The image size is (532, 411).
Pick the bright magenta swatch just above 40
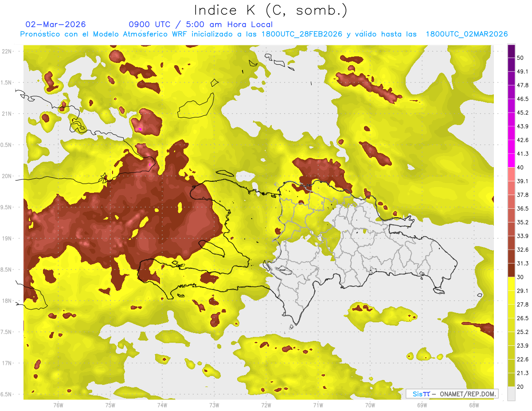pyautogui.click(x=511, y=160)
